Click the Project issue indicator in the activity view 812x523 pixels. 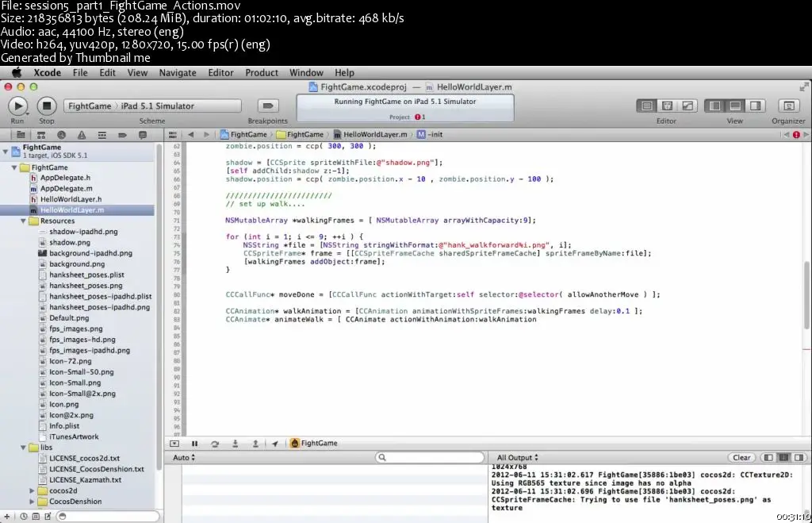tap(420, 117)
